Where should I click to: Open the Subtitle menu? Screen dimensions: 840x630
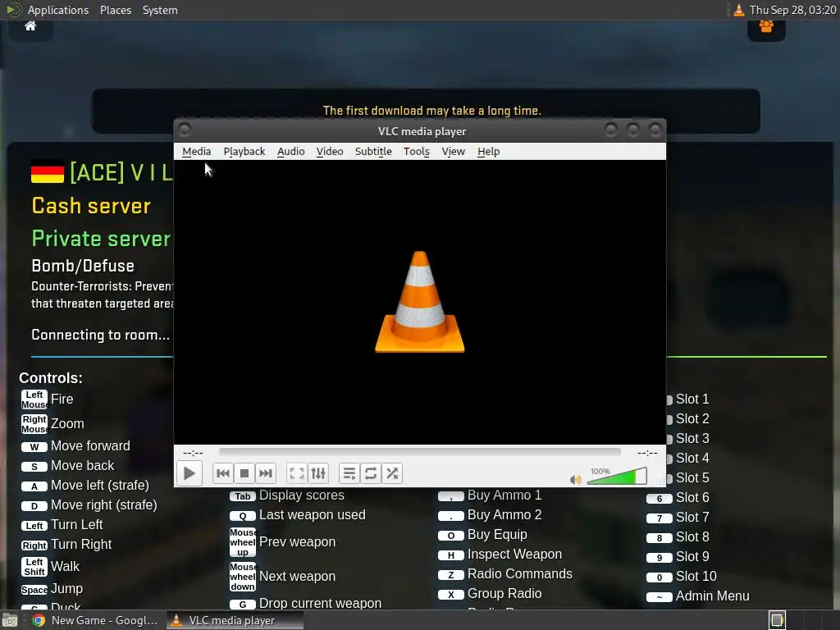point(373,152)
